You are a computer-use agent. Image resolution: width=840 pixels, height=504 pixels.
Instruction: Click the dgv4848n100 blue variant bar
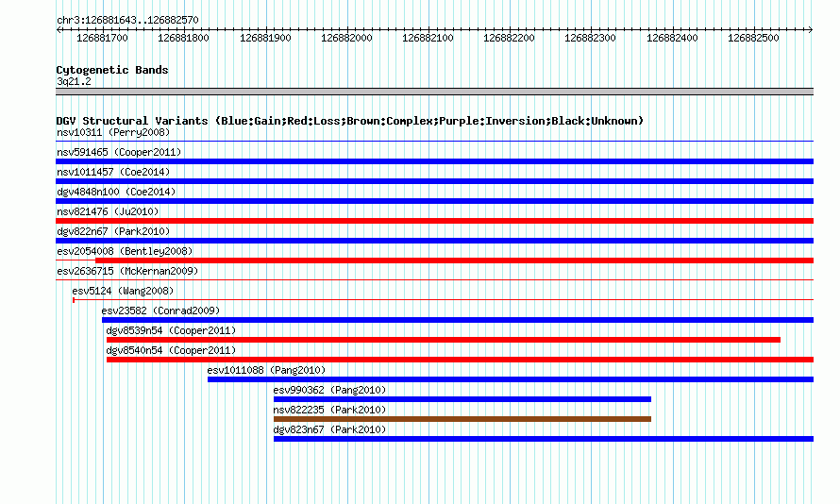tap(434, 201)
